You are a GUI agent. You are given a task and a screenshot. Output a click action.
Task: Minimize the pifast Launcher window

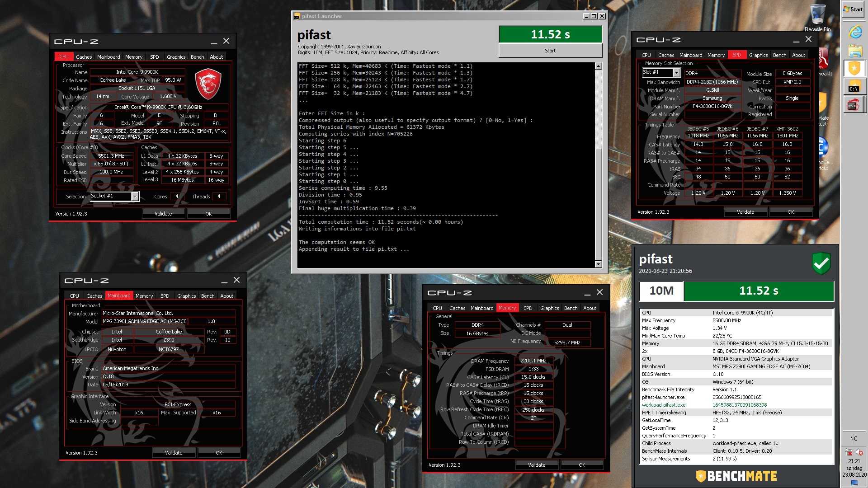click(586, 16)
